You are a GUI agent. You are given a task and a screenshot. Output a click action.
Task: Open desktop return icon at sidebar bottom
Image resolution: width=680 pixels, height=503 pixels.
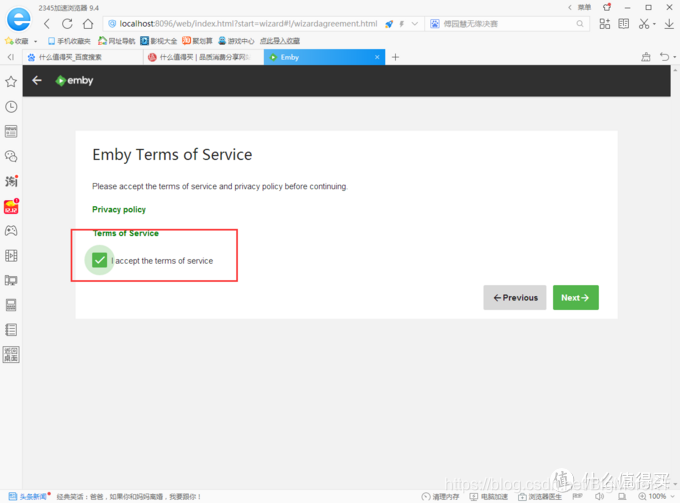tap(11, 355)
